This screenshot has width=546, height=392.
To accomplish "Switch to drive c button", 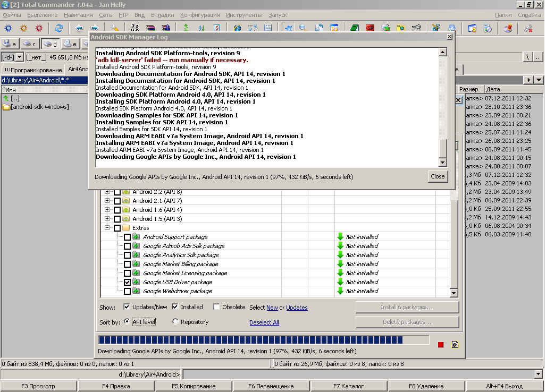I will click(30, 44).
